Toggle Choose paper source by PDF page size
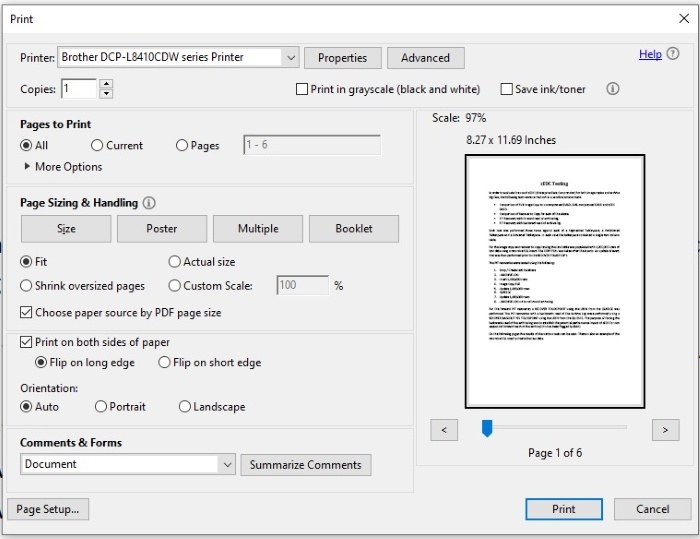Viewport: 700px width, 539px height. (x=26, y=313)
